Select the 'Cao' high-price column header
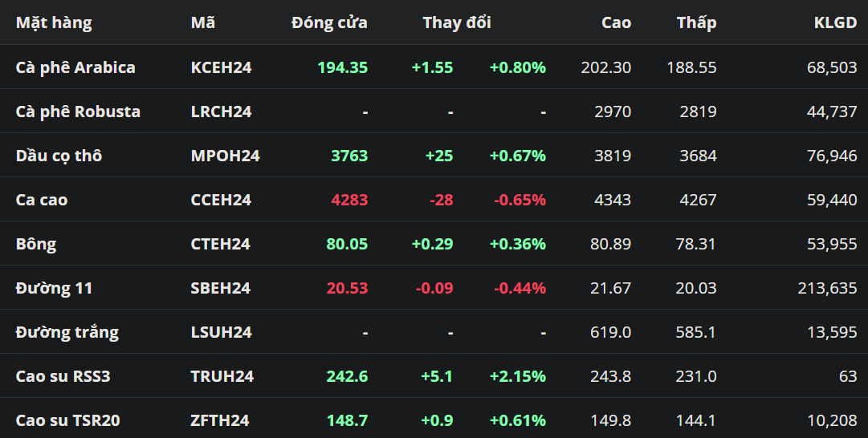 click(616, 22)
